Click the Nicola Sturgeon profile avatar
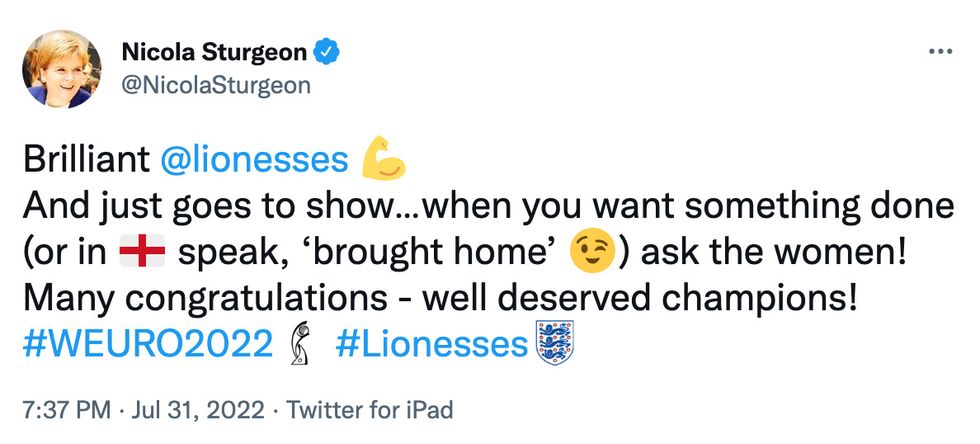This screenshot has height=444, width=980. coord(61,68)
